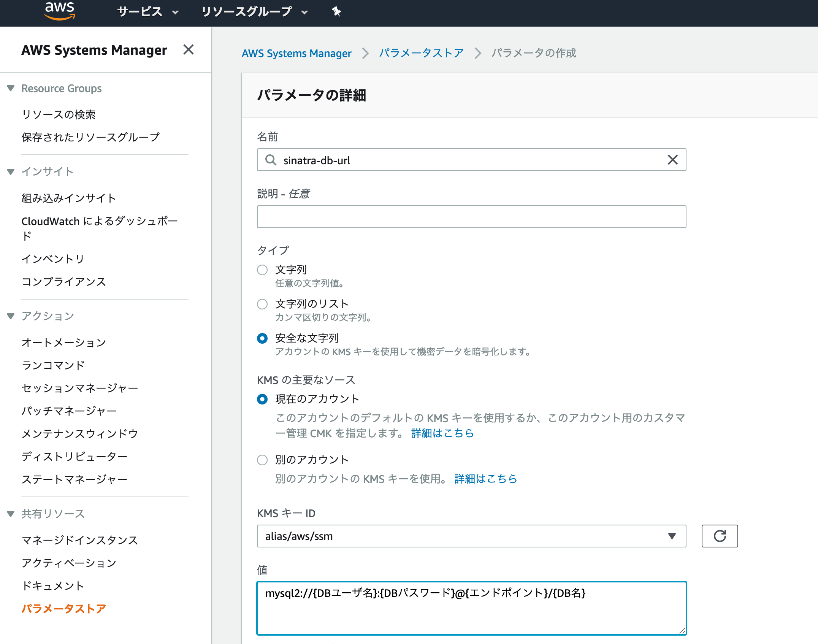Viewport: 818px width, 644px height.
Task: Close the AWS Systems Manager sidebar
Action: coord(189,50)
